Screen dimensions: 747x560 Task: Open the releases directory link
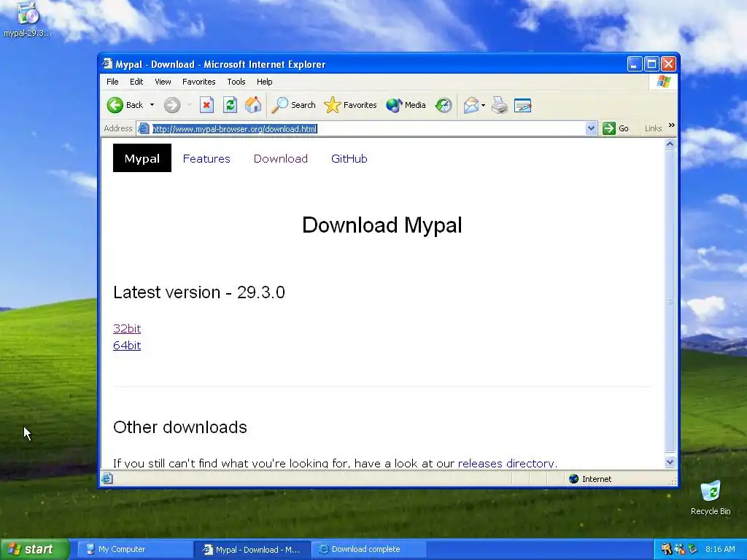point(506,463)
